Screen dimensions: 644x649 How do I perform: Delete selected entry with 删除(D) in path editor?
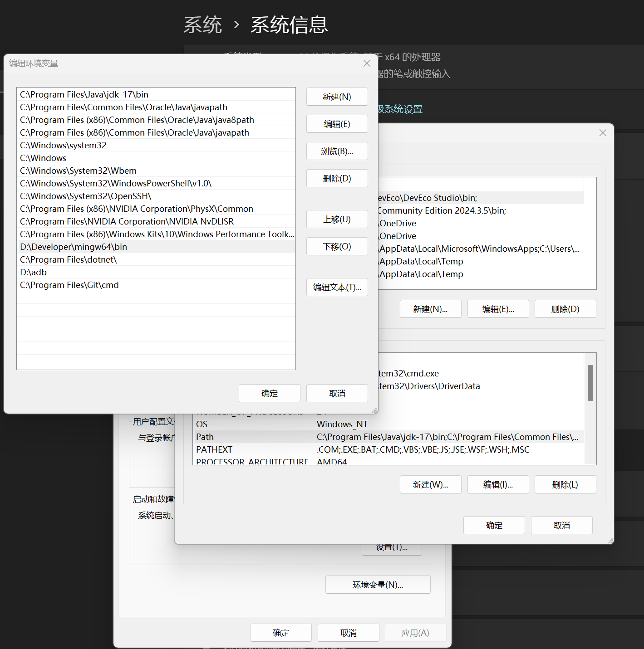pos(337,178)
